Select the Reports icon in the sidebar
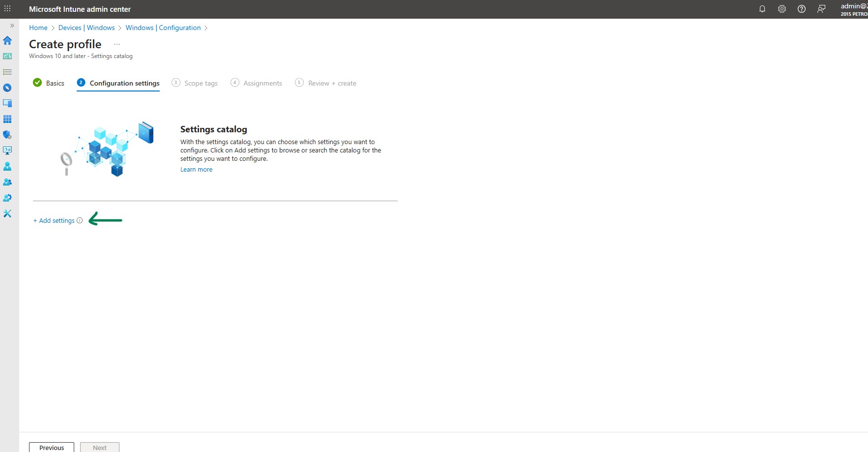Viewport: 868px width, 452px height. [7, 150]
